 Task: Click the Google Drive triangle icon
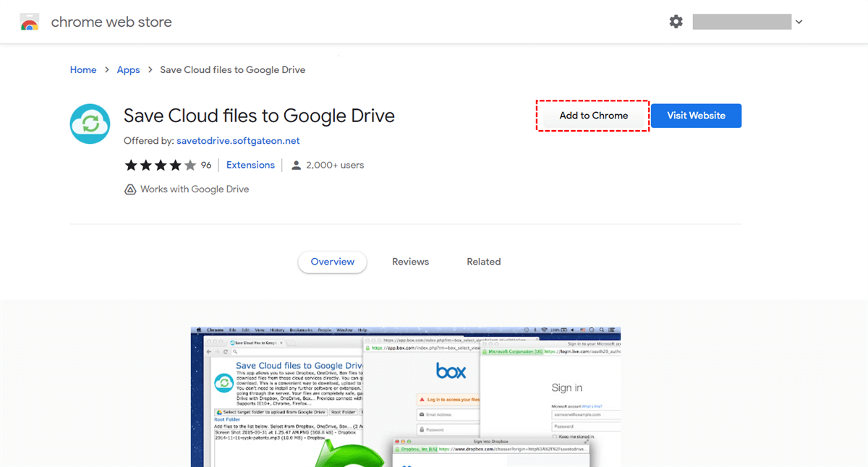130,189
